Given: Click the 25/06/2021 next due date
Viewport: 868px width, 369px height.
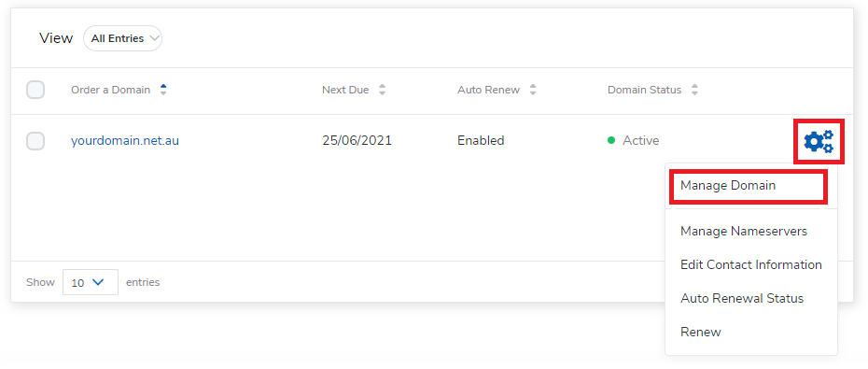Looking at the screenshot, I should click(357, 141).
